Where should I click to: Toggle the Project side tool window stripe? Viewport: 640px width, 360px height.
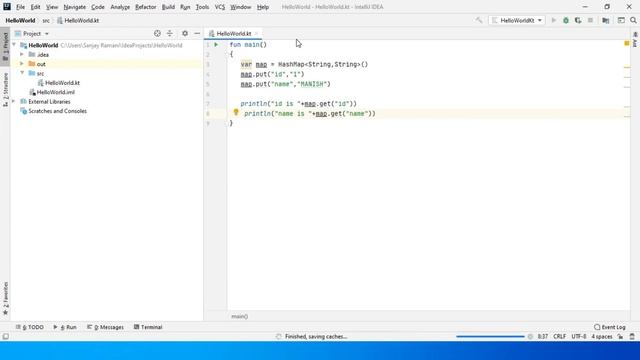[5, 46]
